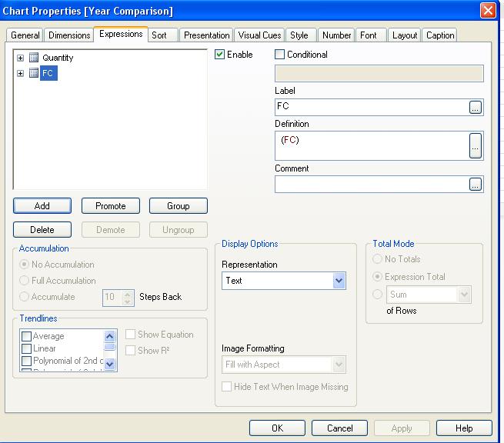Click the Quantity expression table icon

pos(34,58)
